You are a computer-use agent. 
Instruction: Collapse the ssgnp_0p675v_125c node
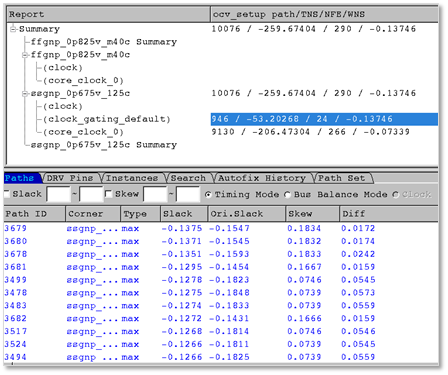25,93
